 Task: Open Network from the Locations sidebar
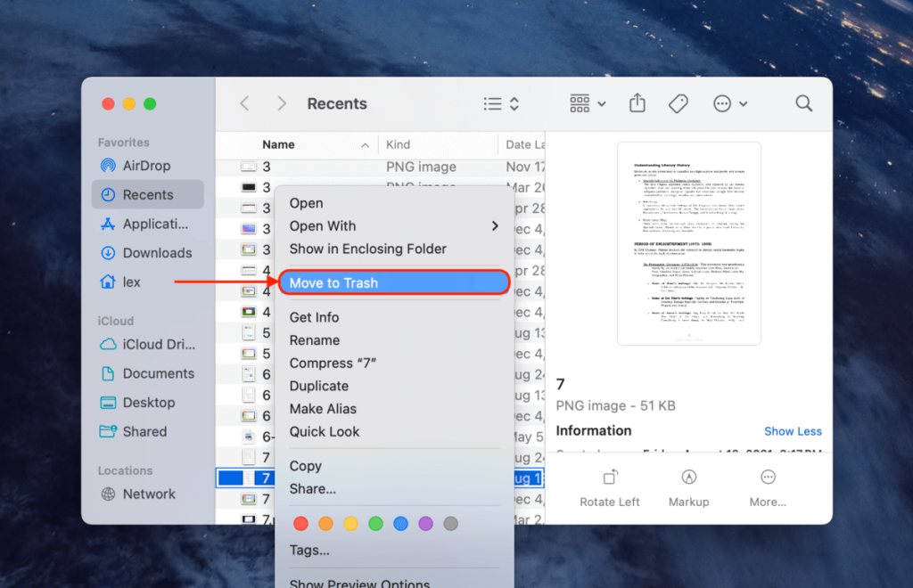point(149,494)
